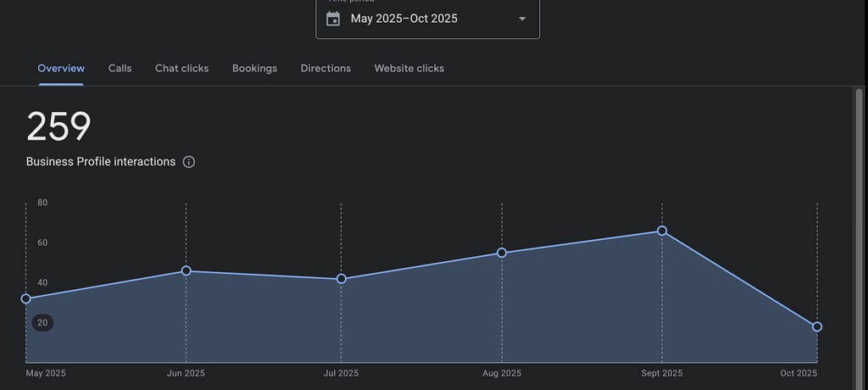Click the Business Profile interactions label
Image resolution: width=868 pixels, height=390 pixels.
tap(101, 162)
